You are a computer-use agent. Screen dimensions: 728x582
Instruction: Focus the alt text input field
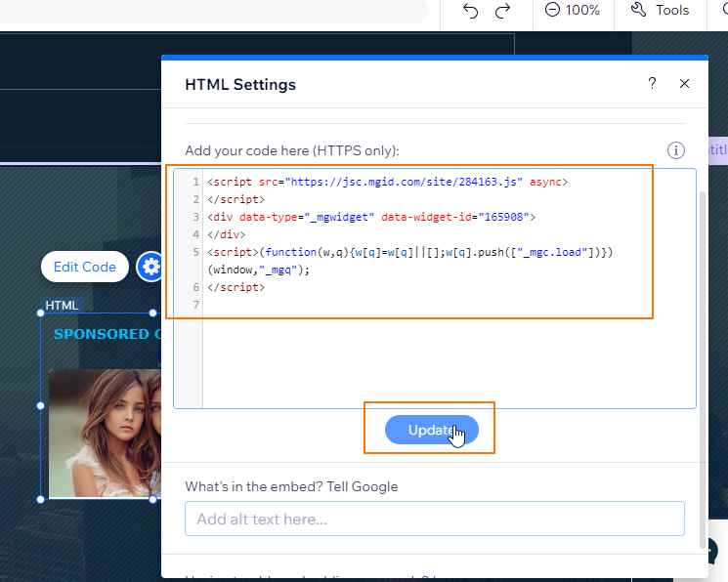(x=434, y=519)
